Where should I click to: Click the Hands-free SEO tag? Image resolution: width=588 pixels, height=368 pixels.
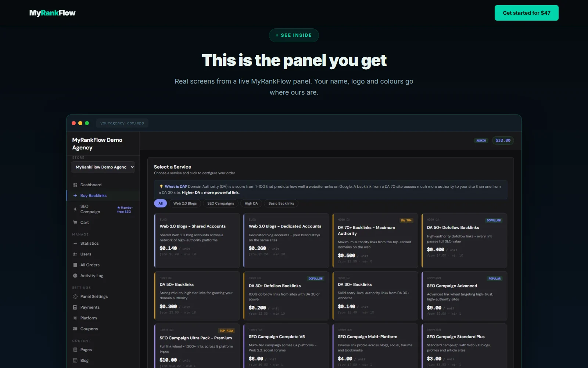[125, 209]
